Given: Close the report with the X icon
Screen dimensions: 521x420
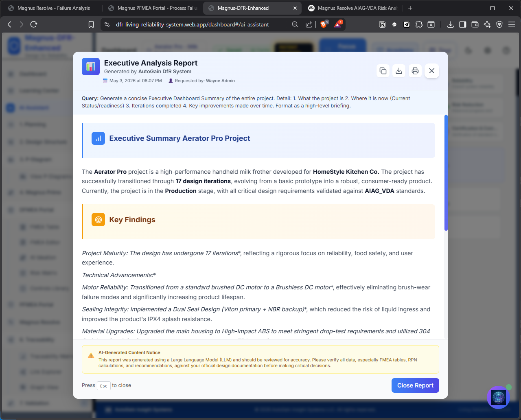Looking at the screenshot, I should pyautogui.click(x=432, y=71).
